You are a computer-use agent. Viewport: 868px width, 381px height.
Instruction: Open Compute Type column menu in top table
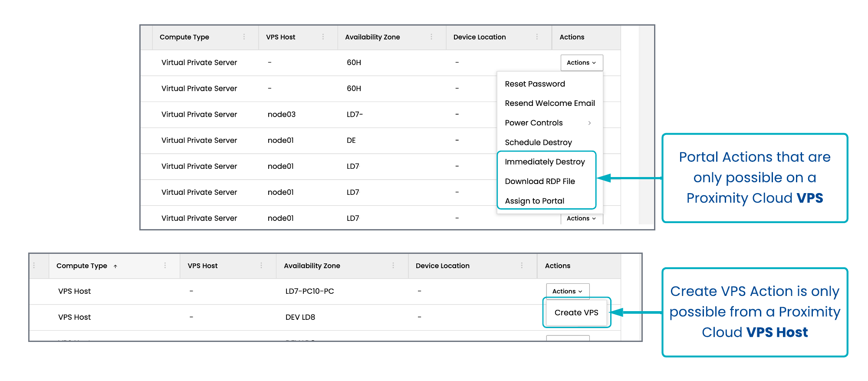click(244, 37)
